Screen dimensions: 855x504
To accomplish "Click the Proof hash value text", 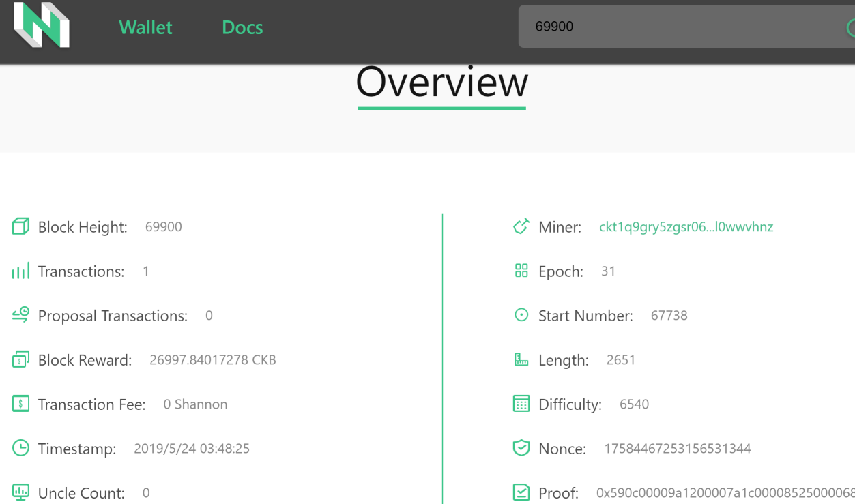I will pos(725,493).
